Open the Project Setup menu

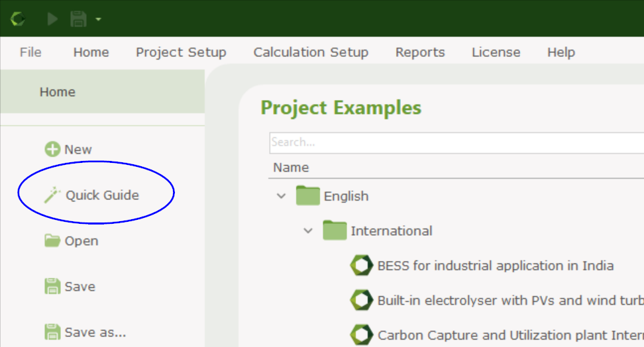(181, 52)
